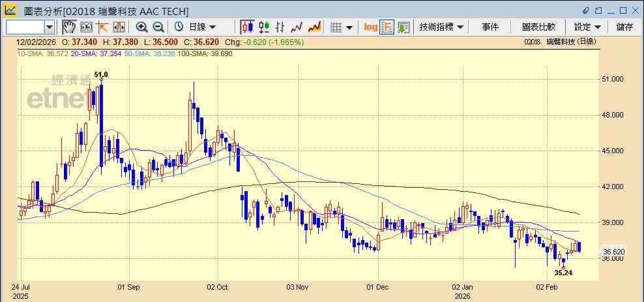Expand the stock code combo arrow
Image resolution: width=644 pixels, height=302 pixels.
pos(50,27)
